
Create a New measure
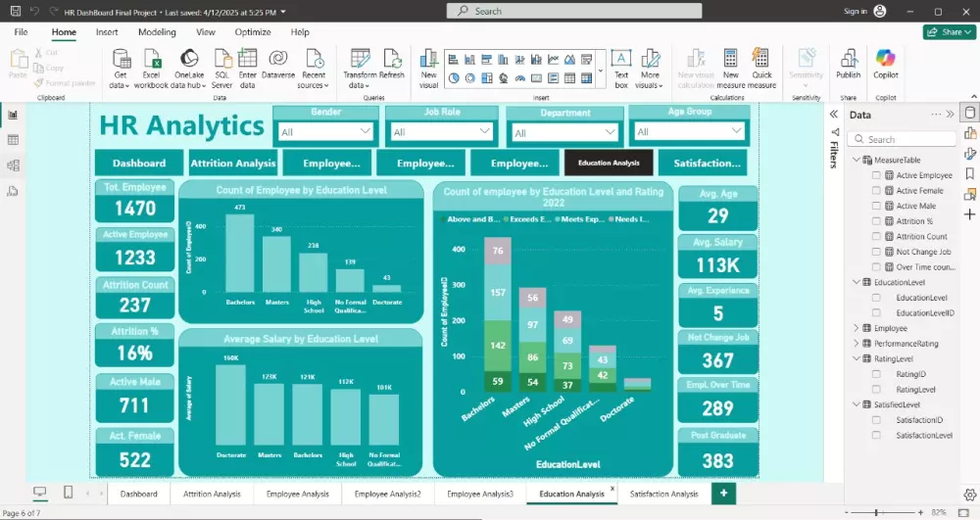coord(731,69)
